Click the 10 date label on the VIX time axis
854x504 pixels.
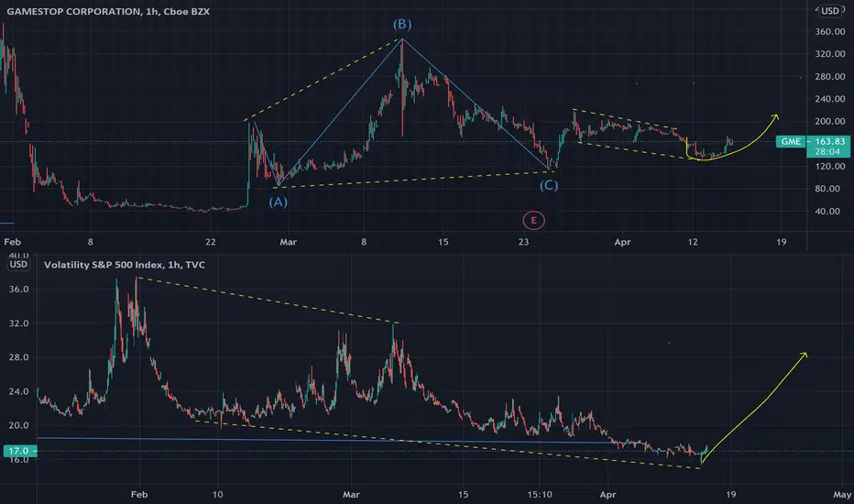tap(217, 495)
